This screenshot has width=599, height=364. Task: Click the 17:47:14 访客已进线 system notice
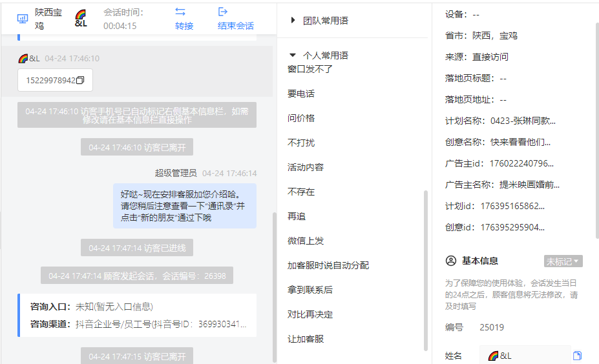point(137,248)
